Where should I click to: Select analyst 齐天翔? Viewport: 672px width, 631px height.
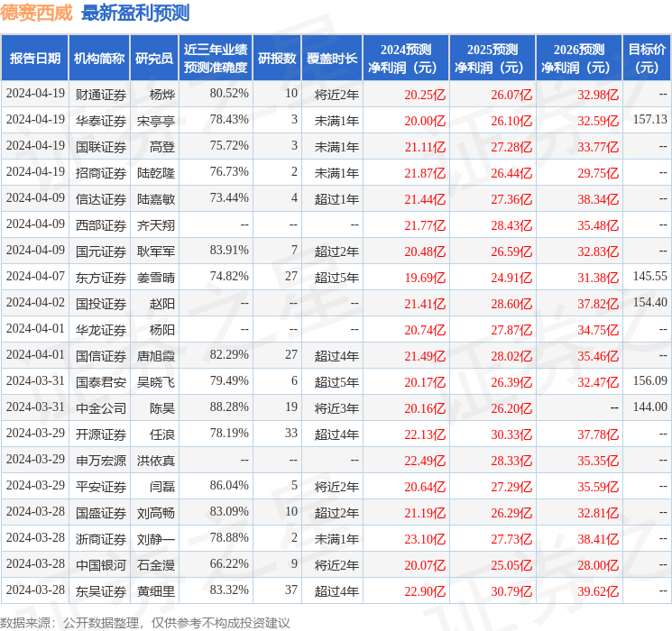click(x=156, y=225)
